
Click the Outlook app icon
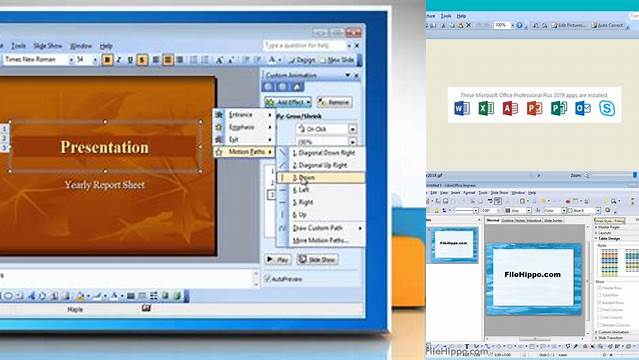[583, 108]
